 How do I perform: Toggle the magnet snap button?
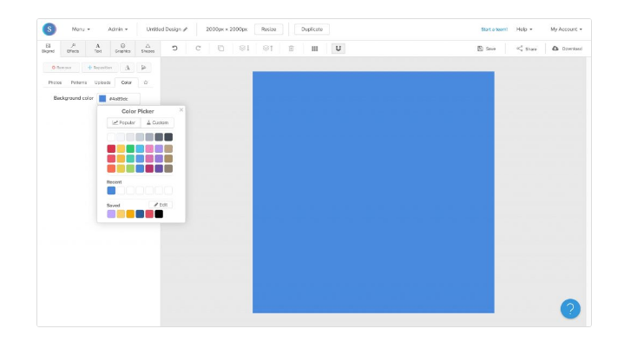[x=338, y=49]
